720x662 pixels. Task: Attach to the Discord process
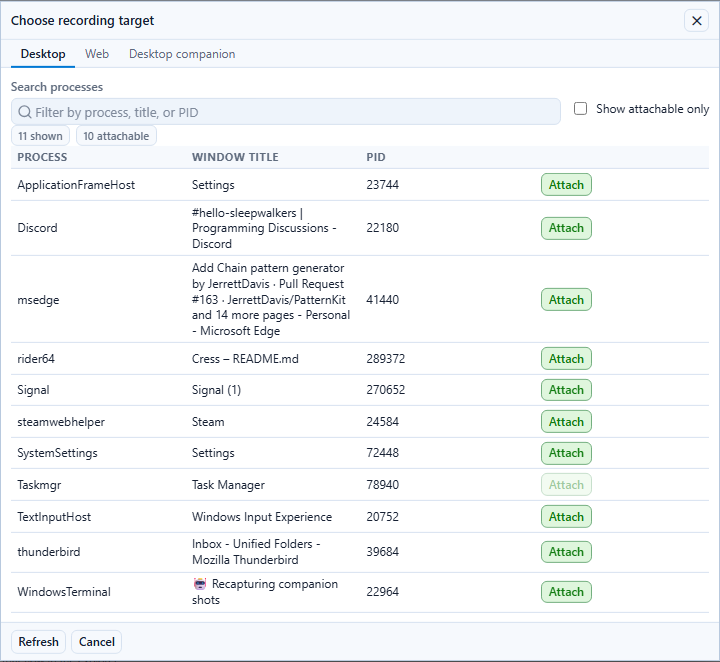point(566,228)
